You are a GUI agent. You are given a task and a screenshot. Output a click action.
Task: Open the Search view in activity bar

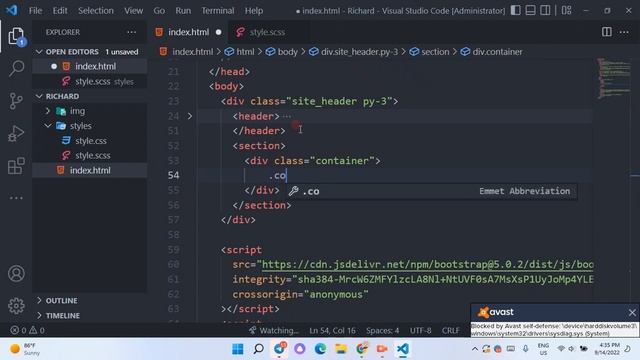(x=16, y=68)
